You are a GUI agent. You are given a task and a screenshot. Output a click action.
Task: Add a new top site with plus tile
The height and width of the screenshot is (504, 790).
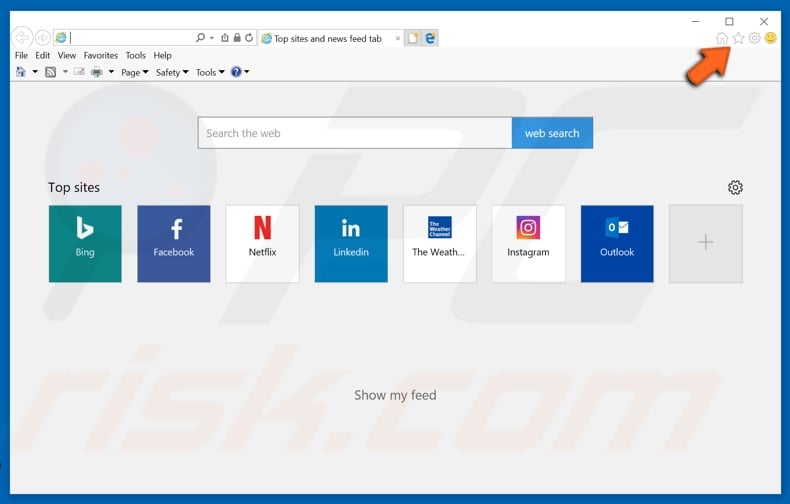click(x=706, y=243)
